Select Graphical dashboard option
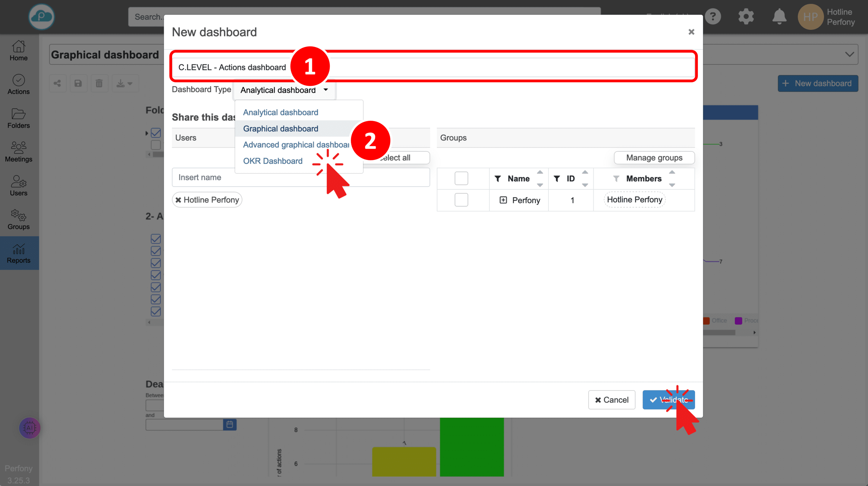This screenshot has height=486, width=868. pos(280,129)
